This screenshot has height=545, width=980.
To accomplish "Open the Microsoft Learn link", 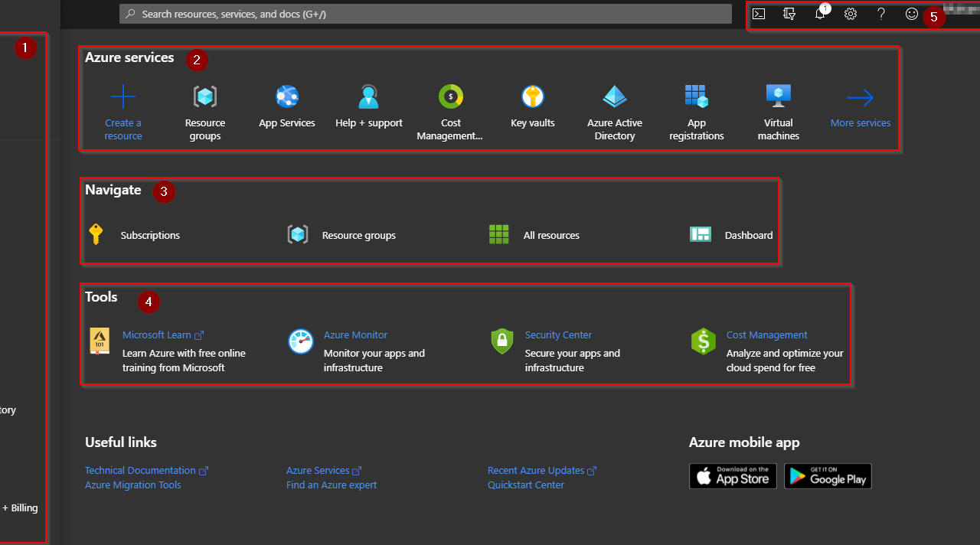I will click(157, 335).
